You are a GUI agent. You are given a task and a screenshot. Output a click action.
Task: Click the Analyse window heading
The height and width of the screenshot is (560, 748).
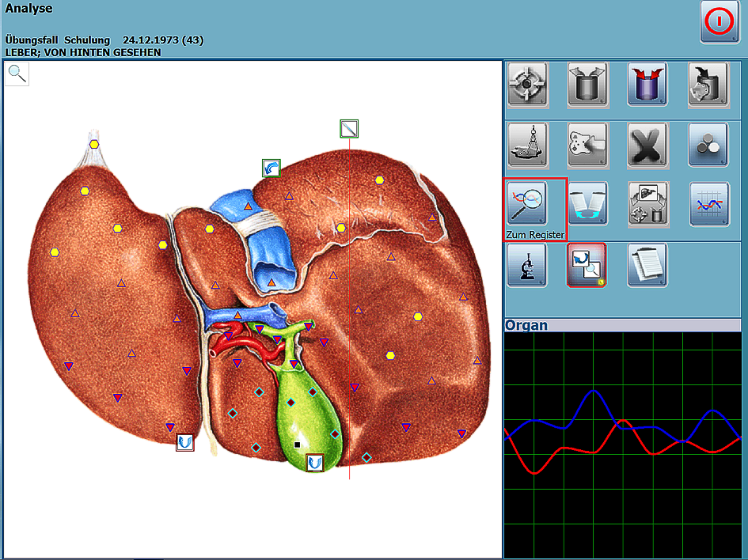point(28,9)
